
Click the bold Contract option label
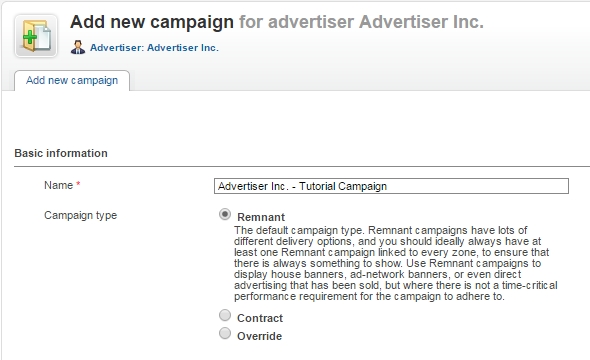tap(260, 318)
